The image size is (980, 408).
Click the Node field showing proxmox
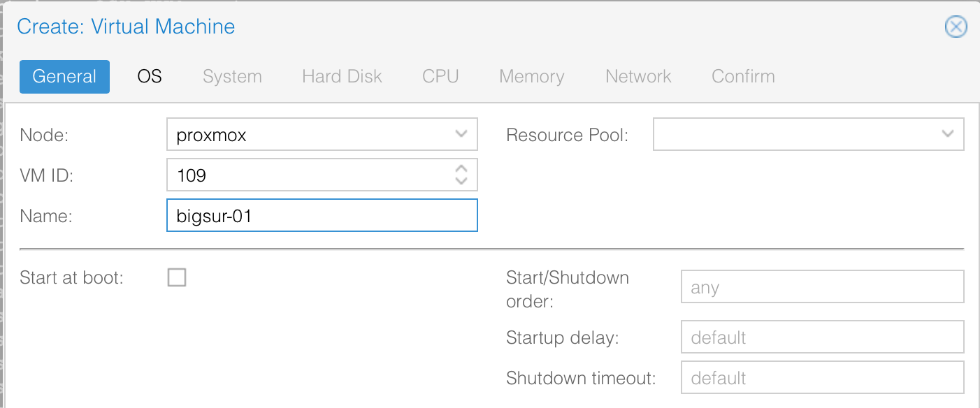[308, 135]
